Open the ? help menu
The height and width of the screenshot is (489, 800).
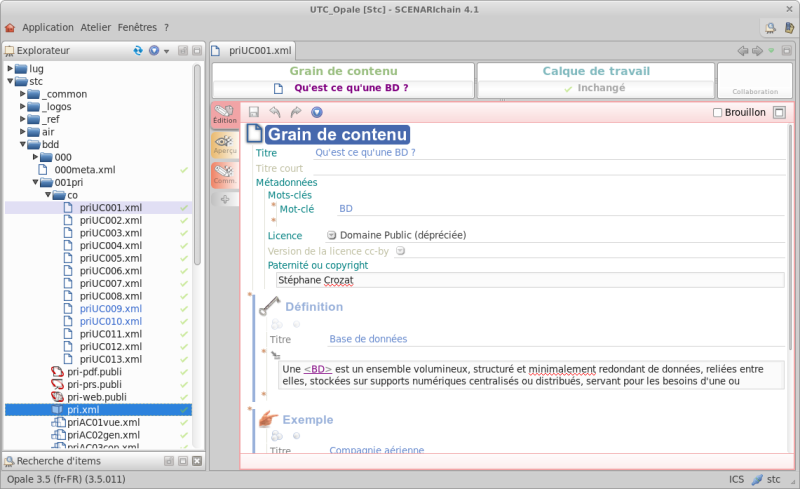pos(166,28)
